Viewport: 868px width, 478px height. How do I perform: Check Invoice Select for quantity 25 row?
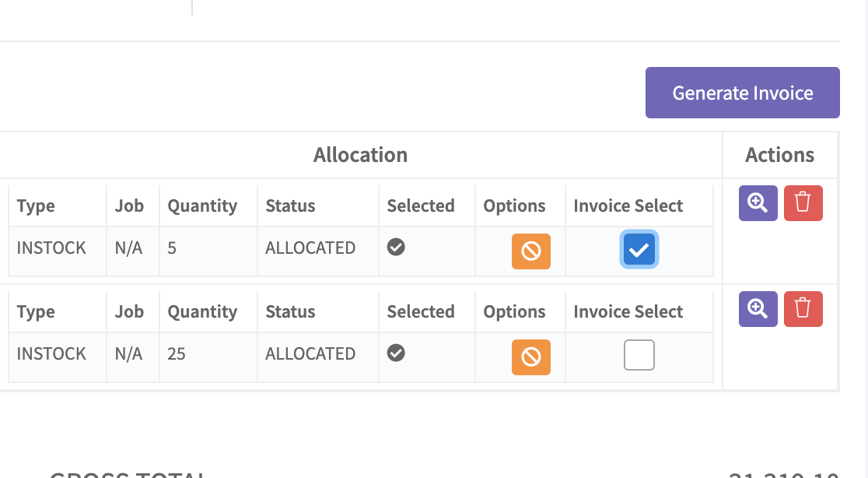(x=639, y=355)
